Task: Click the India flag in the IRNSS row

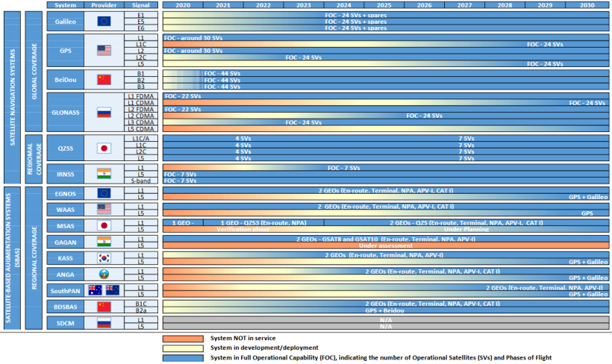Action: coord(104,174)
